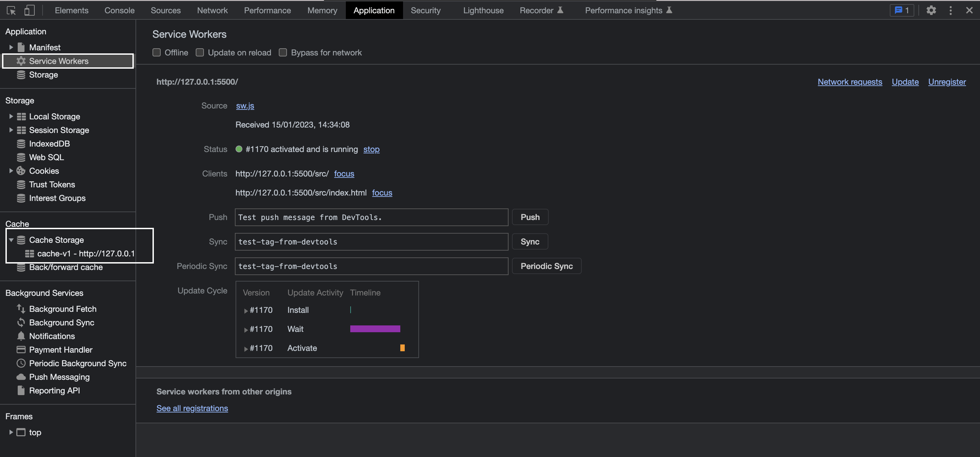Open the Memory tab
The width and height of the screenshot is (980, 457).
(x=322, y=10)
